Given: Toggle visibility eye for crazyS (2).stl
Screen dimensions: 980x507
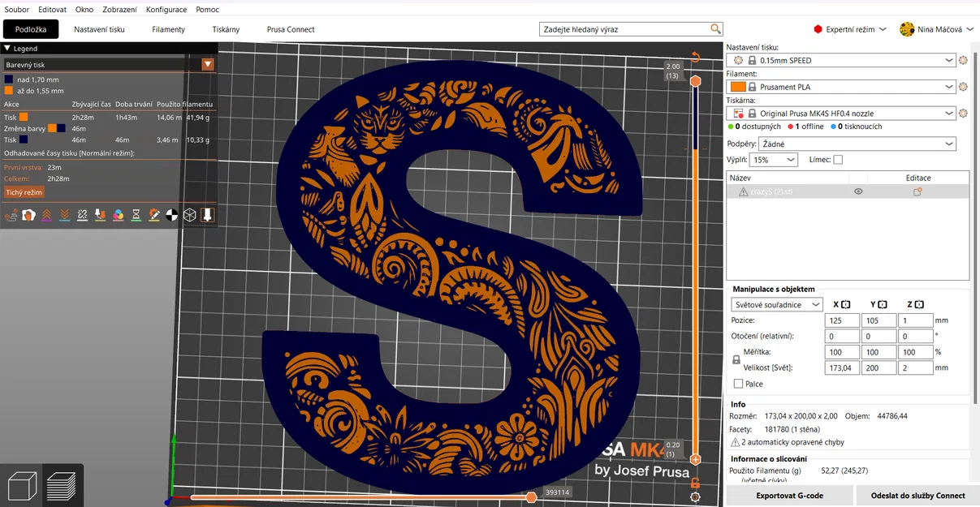Looking at the screenshot, I should point(858,191).
